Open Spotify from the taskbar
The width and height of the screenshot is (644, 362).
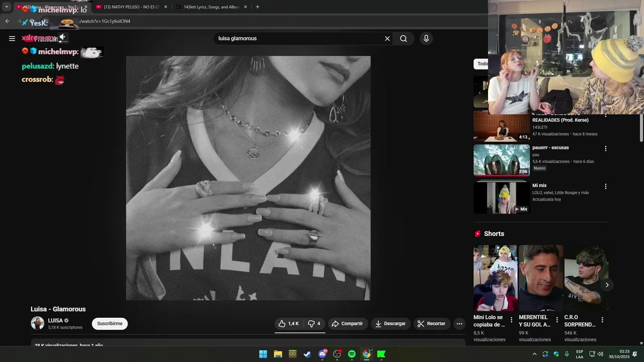[352, 354]
